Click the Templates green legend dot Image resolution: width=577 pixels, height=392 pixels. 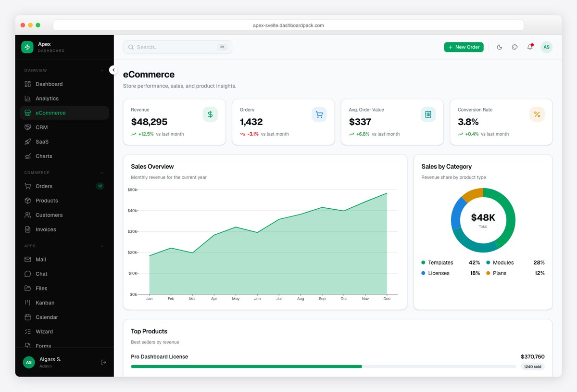(x=423, y=263)
